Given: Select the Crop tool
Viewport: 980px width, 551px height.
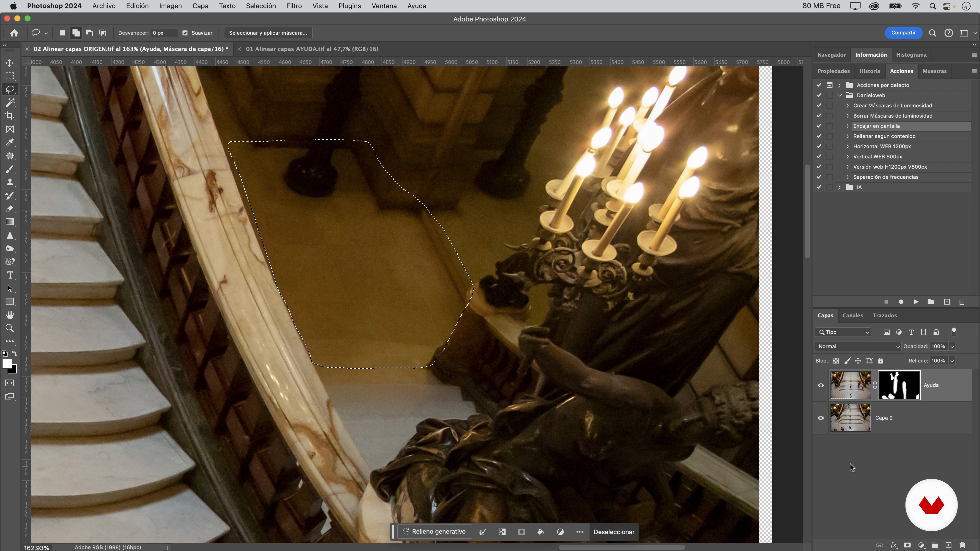Looking at the screenshot, I should click(x=10, y=116).
